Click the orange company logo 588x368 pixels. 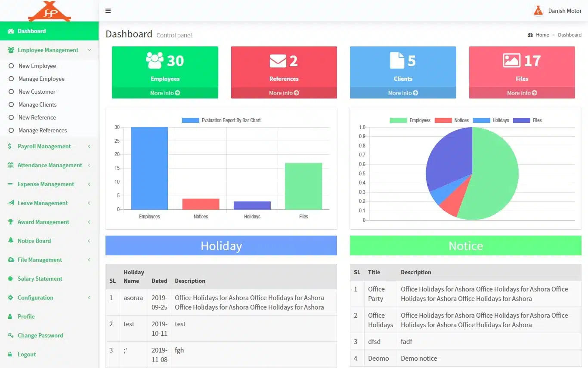(x=50, y=11)
